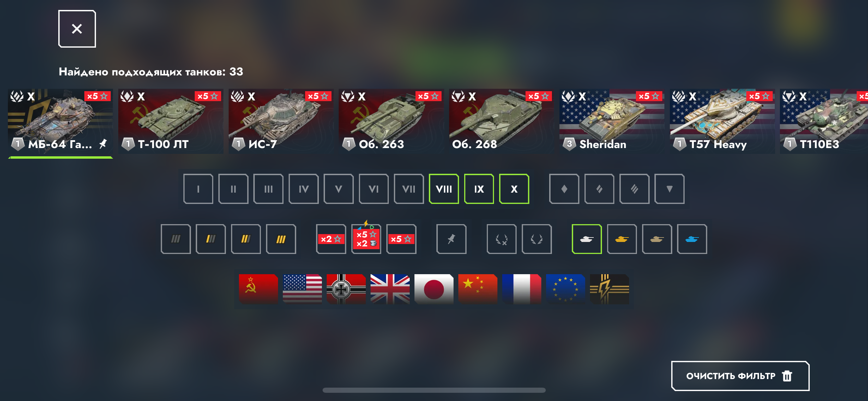Screen dimensions: 868x401
Task: Toggle the pinned tanks filter icon
Action: coord(451,239)
